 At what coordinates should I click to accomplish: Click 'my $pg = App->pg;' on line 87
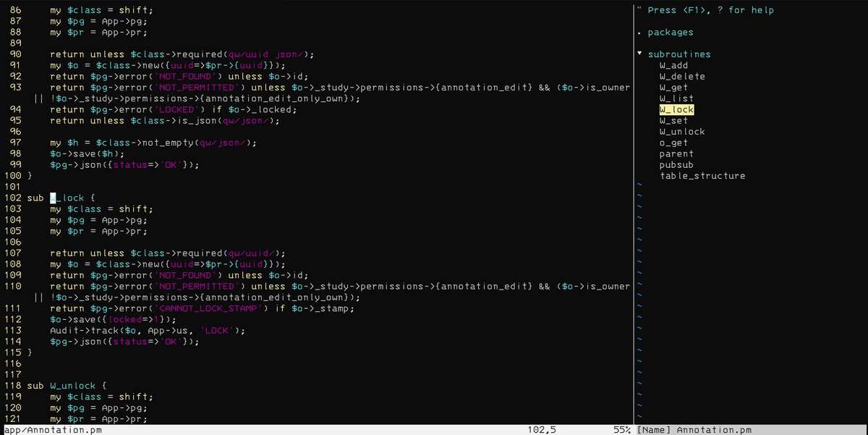[99, 21]
